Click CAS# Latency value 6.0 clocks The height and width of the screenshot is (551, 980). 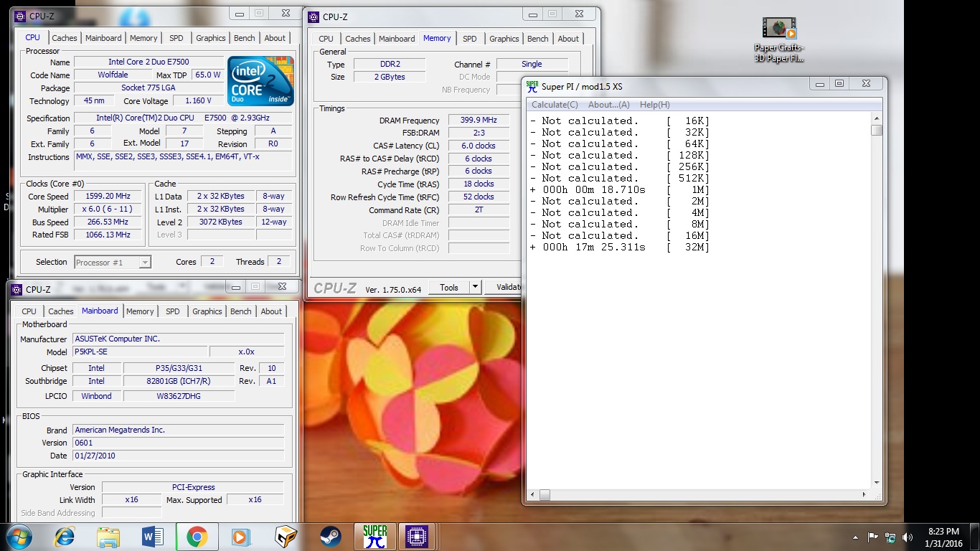tap(479, 146)
